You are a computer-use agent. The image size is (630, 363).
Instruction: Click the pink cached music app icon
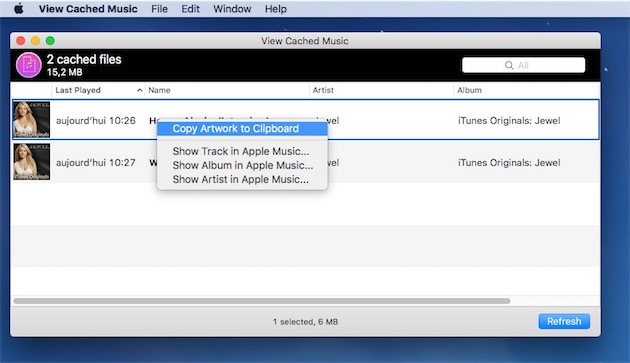29,65
